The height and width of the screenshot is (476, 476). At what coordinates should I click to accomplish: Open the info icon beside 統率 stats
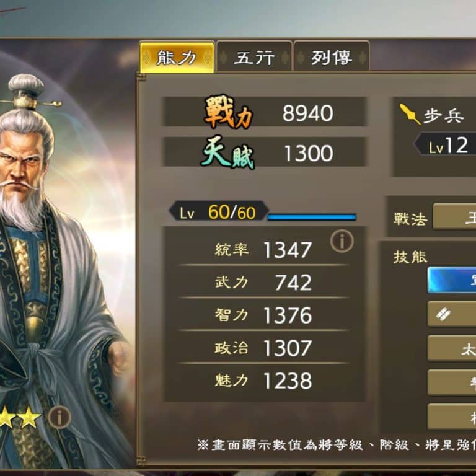[342, 241]
